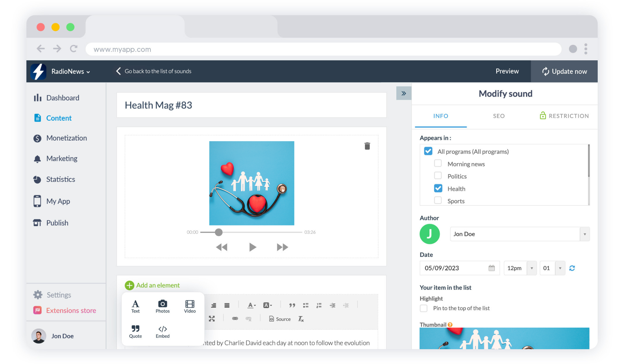The image size is (624, 364).
Task: Reset the date with refresh icon
Action: (572, 268)
